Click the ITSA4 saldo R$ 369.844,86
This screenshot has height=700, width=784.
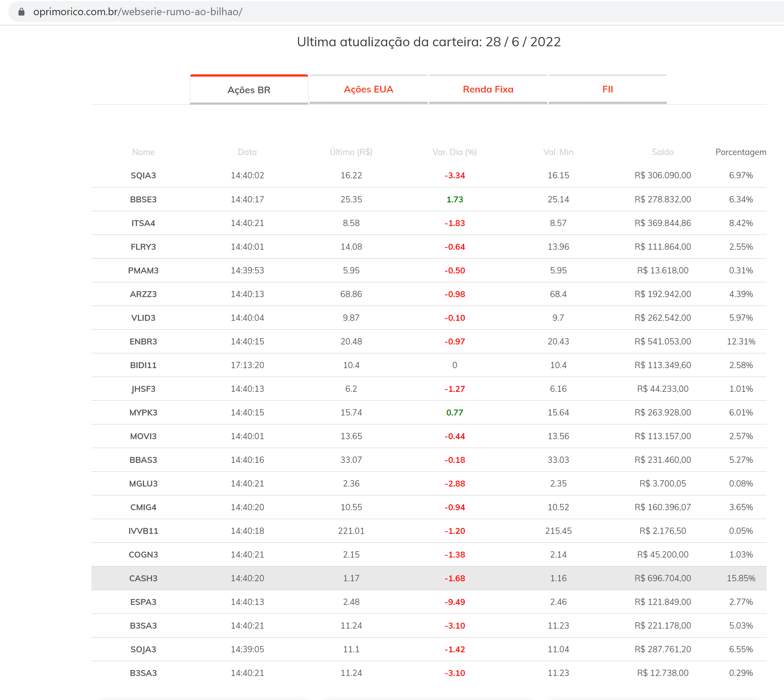point(662,223)
